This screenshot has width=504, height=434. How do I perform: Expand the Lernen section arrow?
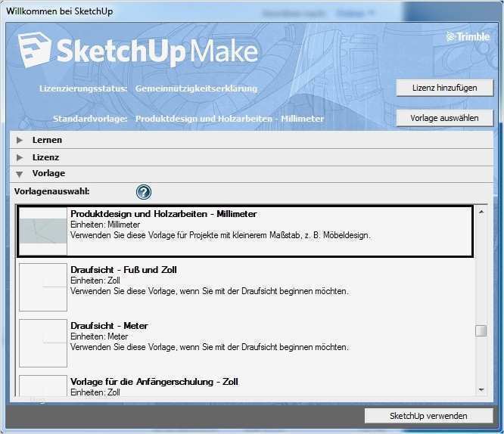(x=20, y=140)
